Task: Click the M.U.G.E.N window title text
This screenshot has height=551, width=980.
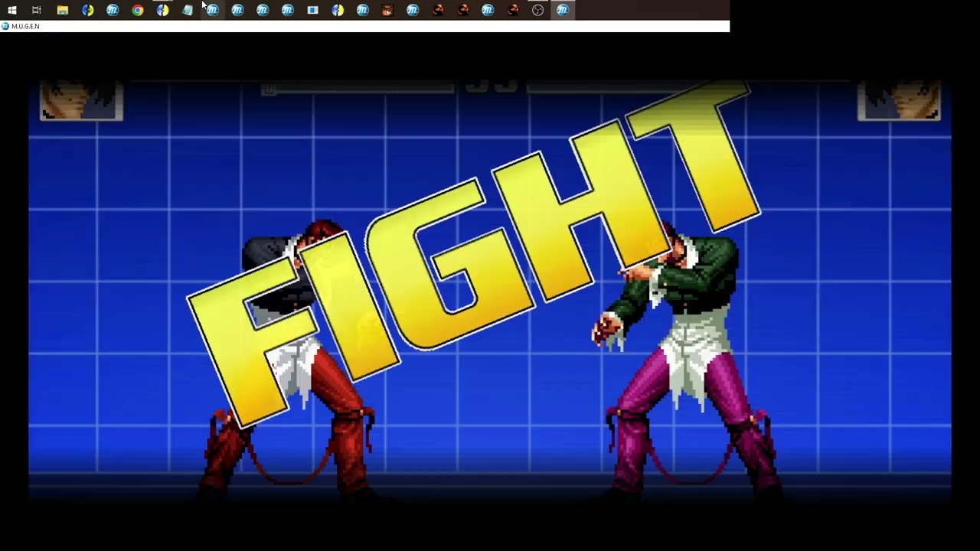Action: click(25, 26)
